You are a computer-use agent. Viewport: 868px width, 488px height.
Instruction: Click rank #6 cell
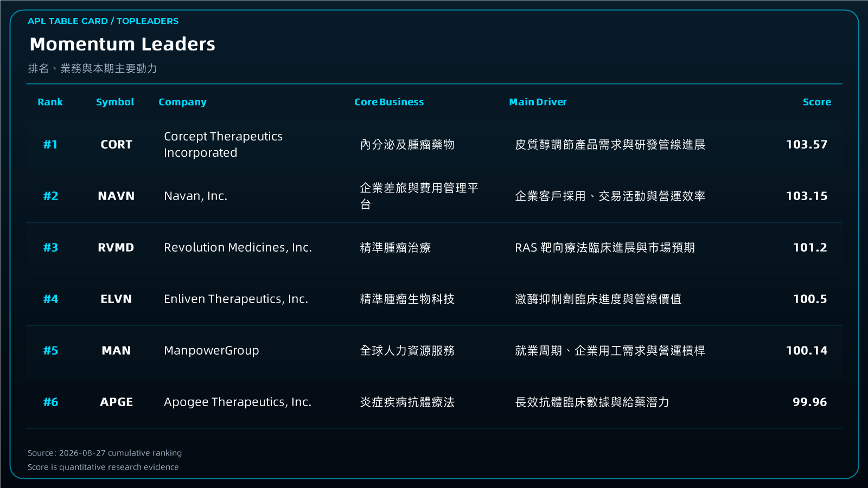point(50,402)
